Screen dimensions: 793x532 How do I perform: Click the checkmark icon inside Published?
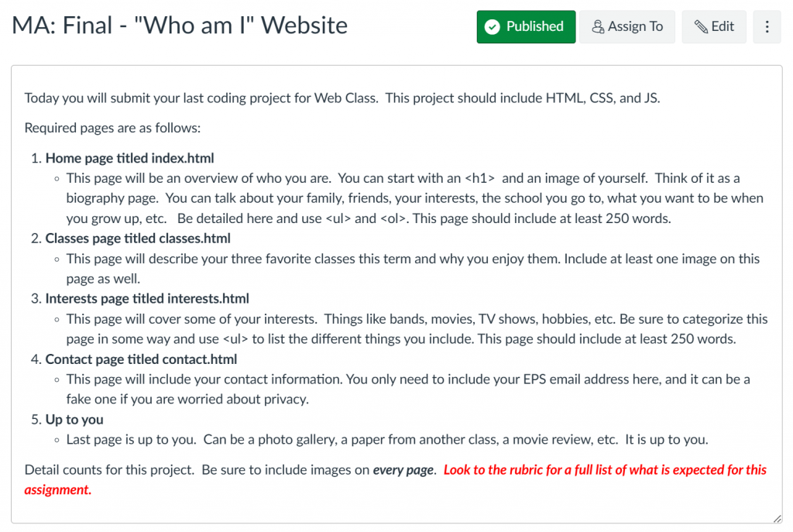coord(492,27)
